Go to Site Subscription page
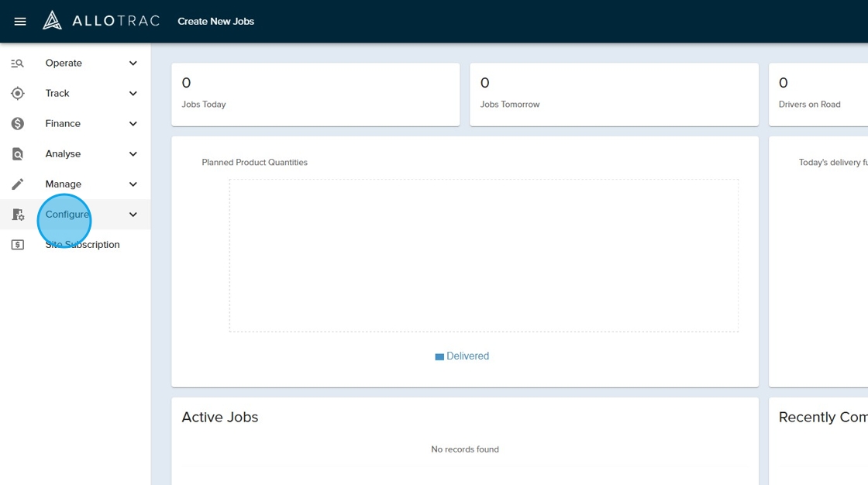The width and height of the screenshot is (868, 485). 82,245
